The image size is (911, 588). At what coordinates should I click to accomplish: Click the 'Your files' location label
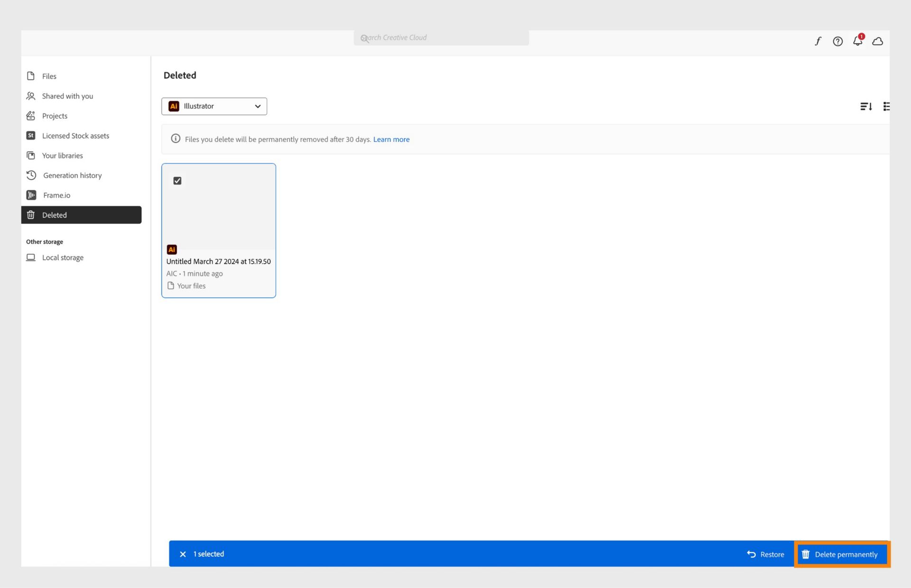tap(191, 286)
